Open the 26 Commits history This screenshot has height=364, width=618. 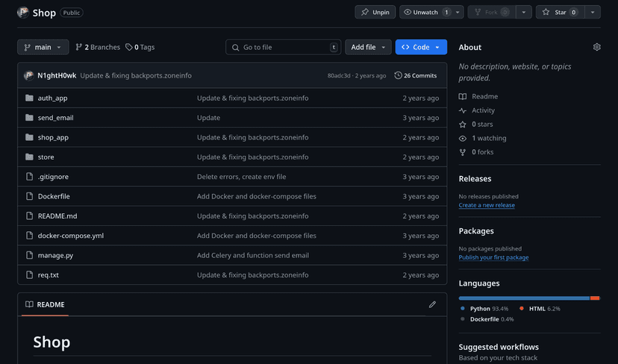[x=416, y=75]
